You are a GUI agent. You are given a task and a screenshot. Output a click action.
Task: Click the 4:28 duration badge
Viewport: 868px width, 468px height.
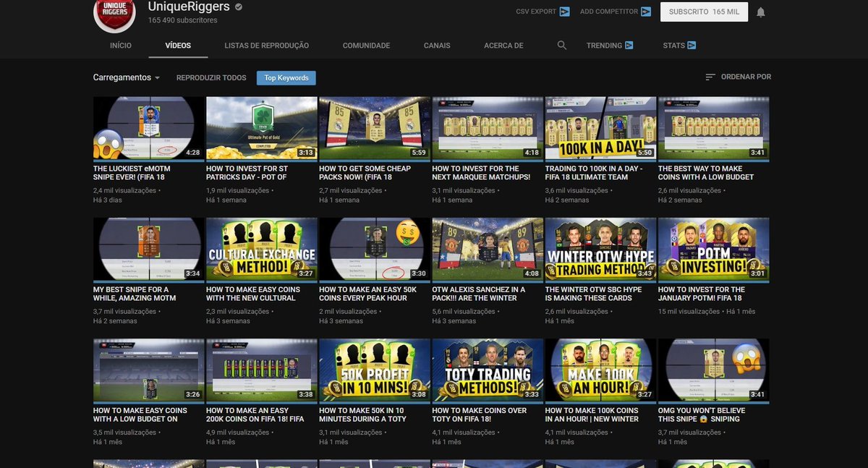click(193, 153)
